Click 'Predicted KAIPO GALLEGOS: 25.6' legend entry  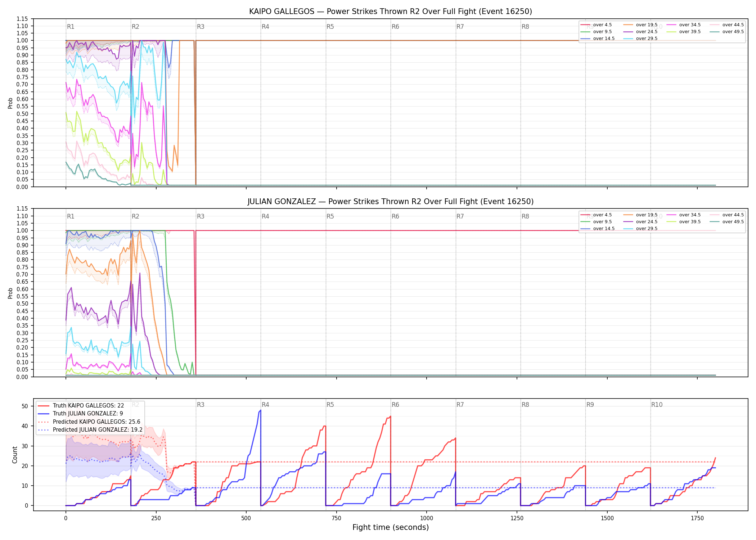click(89, 422)
